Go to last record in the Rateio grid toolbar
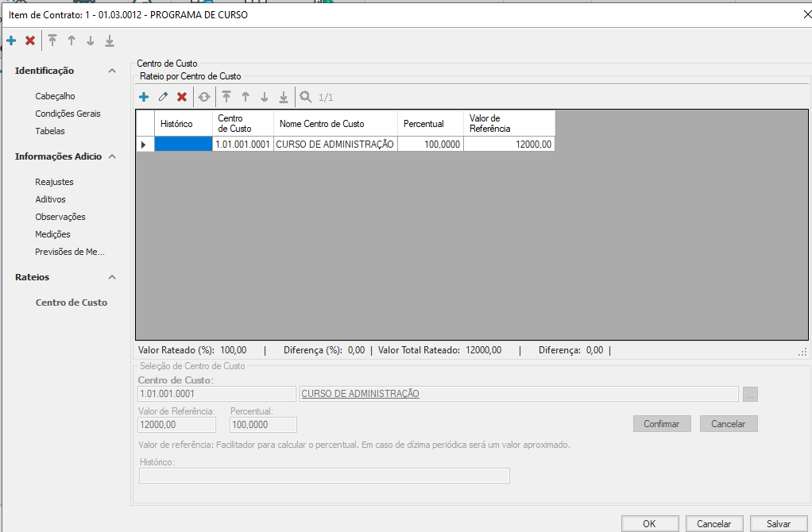The height and width of the screenshot is (532, 812). click(284, 97)
